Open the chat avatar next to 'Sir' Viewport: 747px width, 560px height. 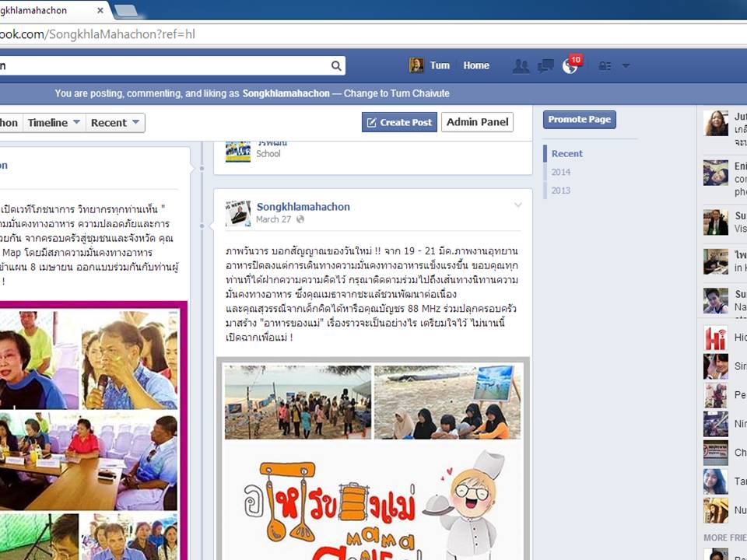[716, 366]
